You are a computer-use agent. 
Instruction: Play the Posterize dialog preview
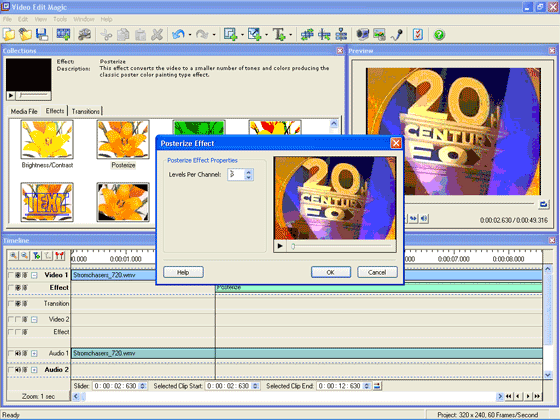click(280, 246)
